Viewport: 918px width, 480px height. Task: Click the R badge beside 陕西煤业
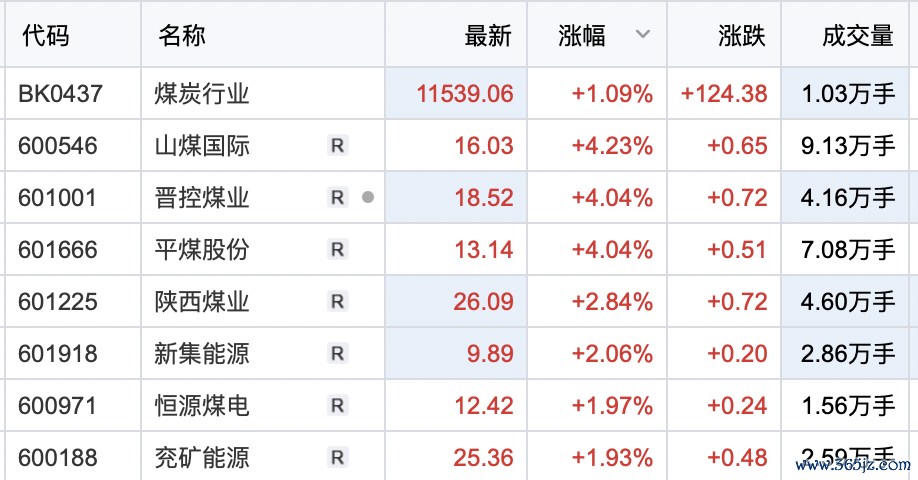(337, 302)
